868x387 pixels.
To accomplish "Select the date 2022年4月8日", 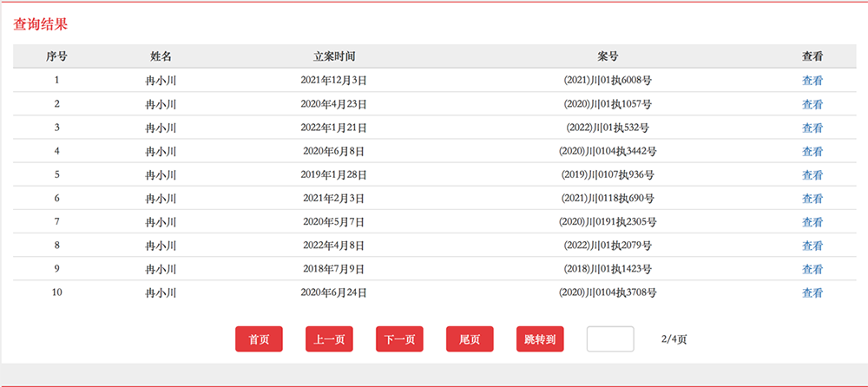I will 334,246.
